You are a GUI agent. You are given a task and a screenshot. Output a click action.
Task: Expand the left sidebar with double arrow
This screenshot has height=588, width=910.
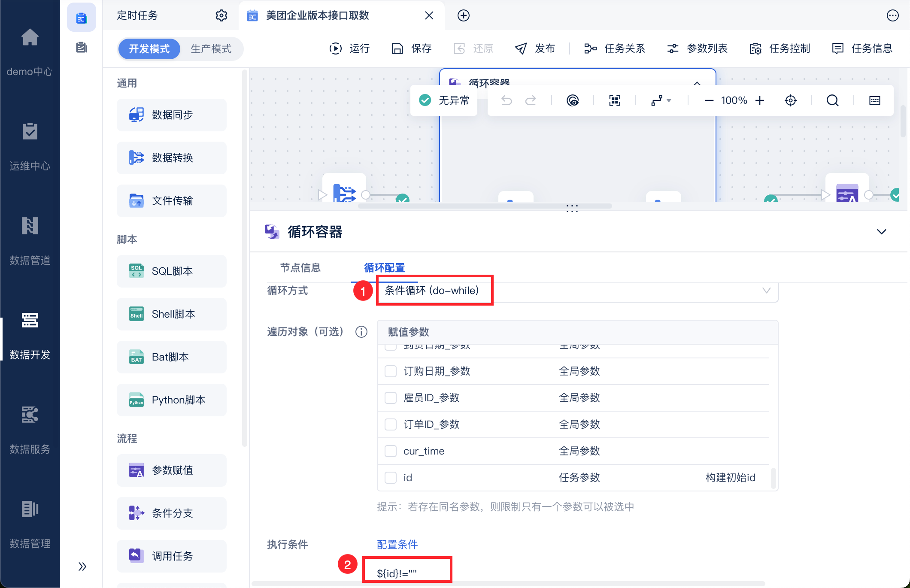[x=82, y=567]
